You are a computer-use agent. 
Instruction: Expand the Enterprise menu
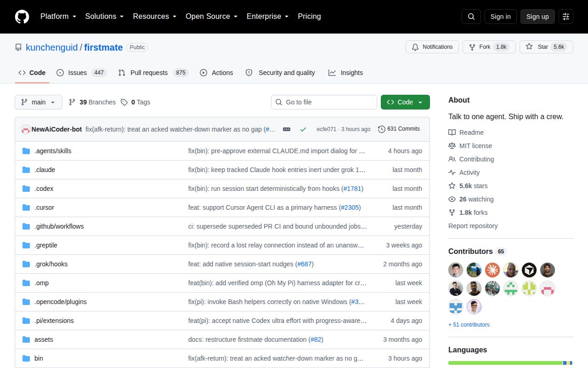268,17
